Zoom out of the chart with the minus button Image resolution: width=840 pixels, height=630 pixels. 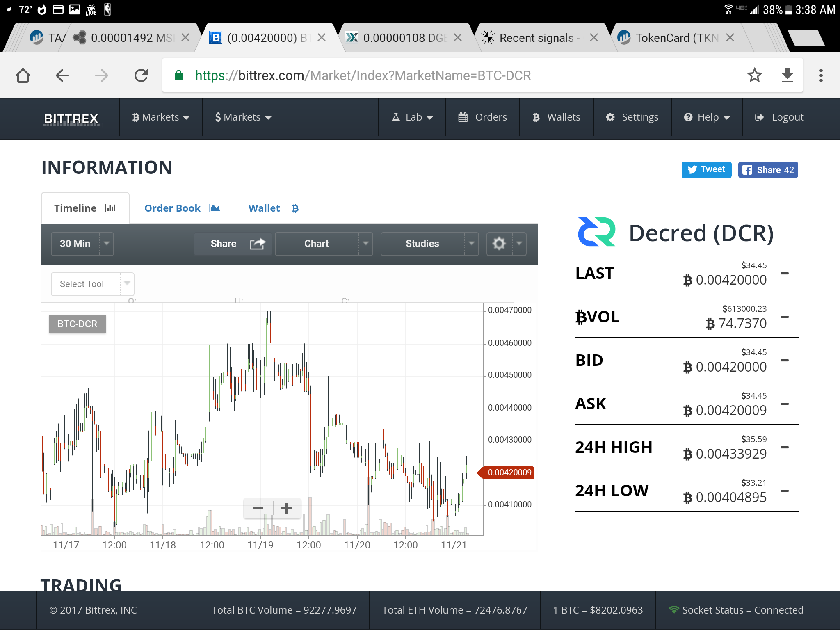(258, 508)
